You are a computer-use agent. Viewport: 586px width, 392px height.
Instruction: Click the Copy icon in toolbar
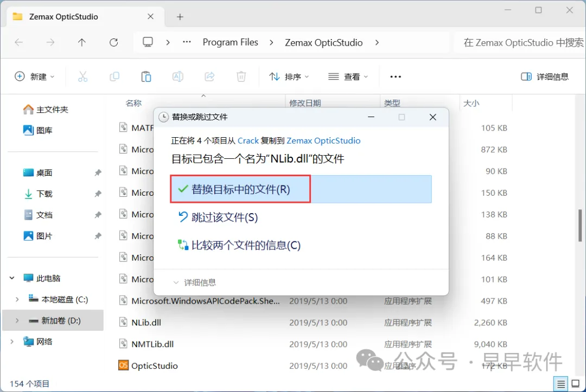pos(114,76)
